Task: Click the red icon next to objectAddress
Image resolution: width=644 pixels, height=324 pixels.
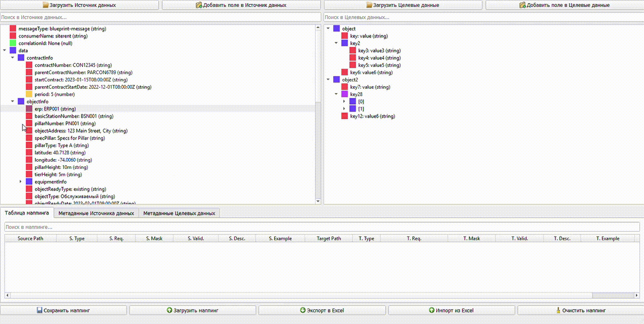Action: [x=29, y=131]
